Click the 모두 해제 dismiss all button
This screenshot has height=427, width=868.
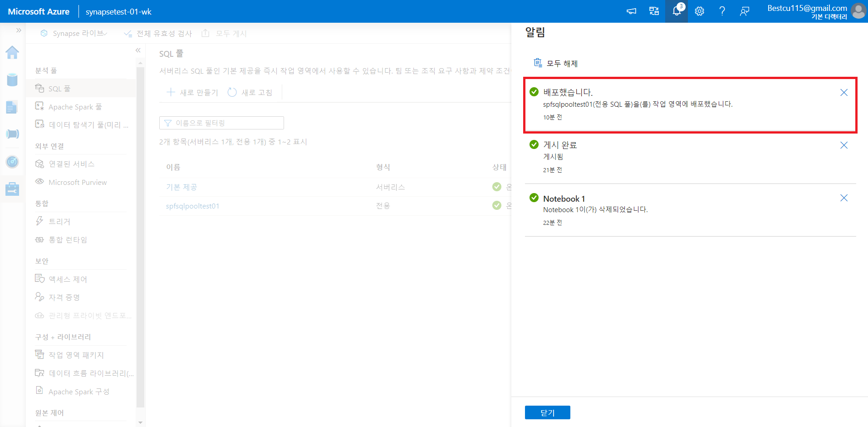(556, 63)
